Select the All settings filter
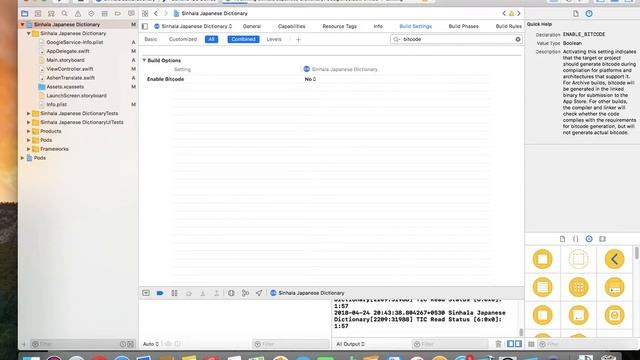The height and width of the screenshot is (360, 640). (211, 39)
